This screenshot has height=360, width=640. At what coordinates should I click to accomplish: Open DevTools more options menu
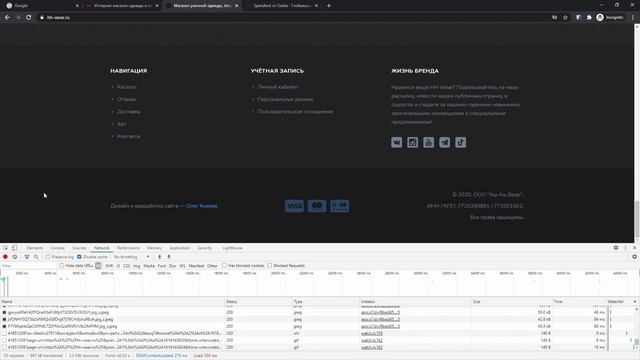(x=625, y=248)
